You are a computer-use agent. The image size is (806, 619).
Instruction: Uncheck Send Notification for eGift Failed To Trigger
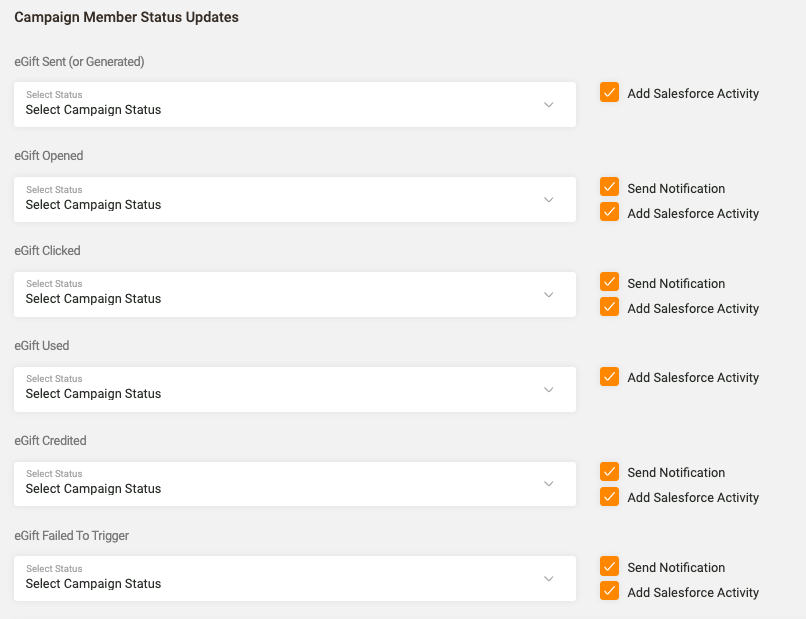click(609, 566)
